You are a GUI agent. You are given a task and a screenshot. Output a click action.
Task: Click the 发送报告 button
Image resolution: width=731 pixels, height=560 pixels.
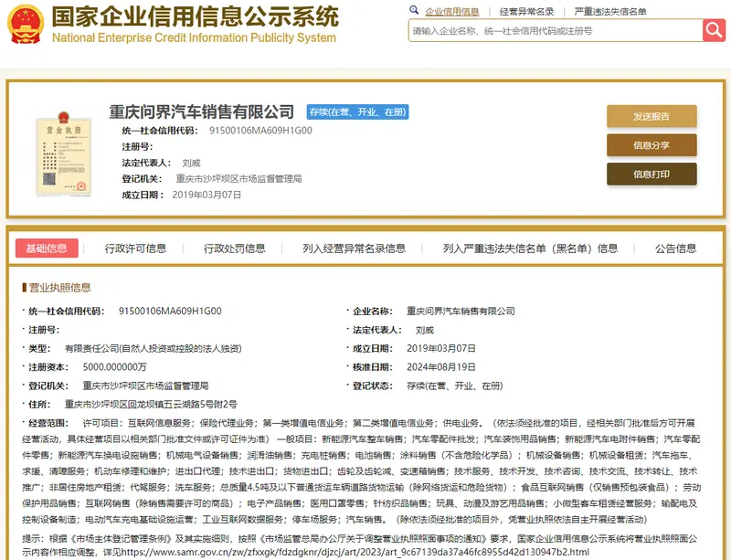point(652,116)
